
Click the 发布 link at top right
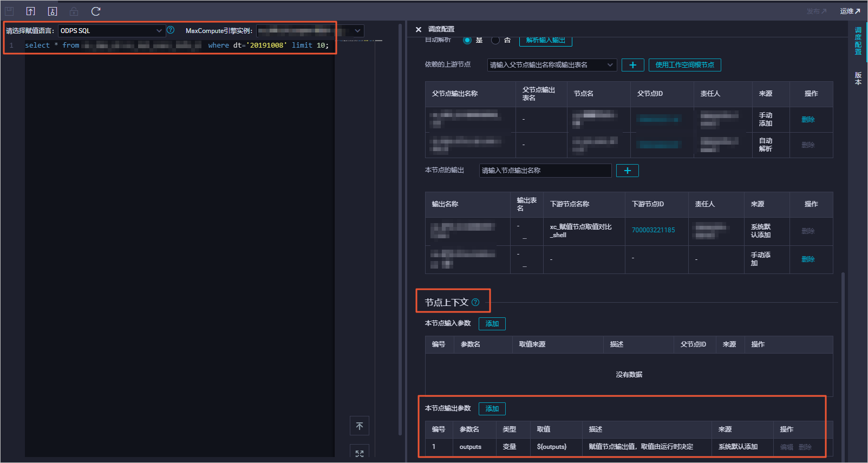pos(817,11)
